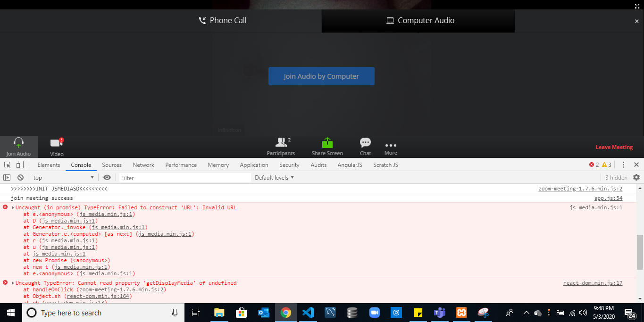Open react-dom.min.js:164 link in stack trace

coord(98,296)
